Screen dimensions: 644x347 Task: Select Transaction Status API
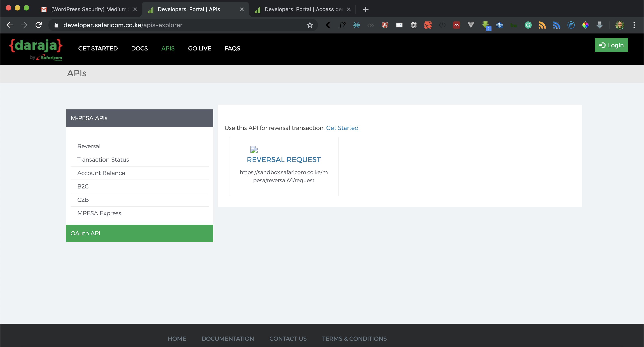pyautogui.click(x=140, y=159)
